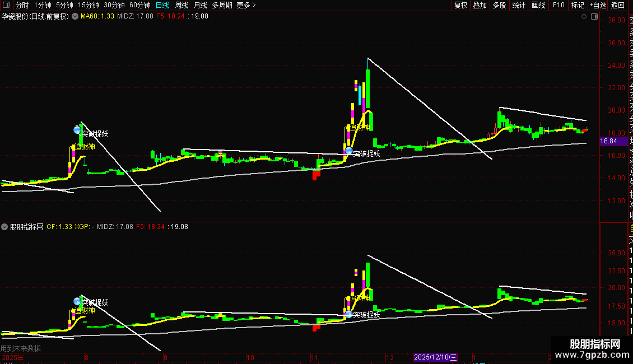633x364 pixels.
Task: Click the main chart MIDZ: 17.08 value
Action: (x=135, y=17)
